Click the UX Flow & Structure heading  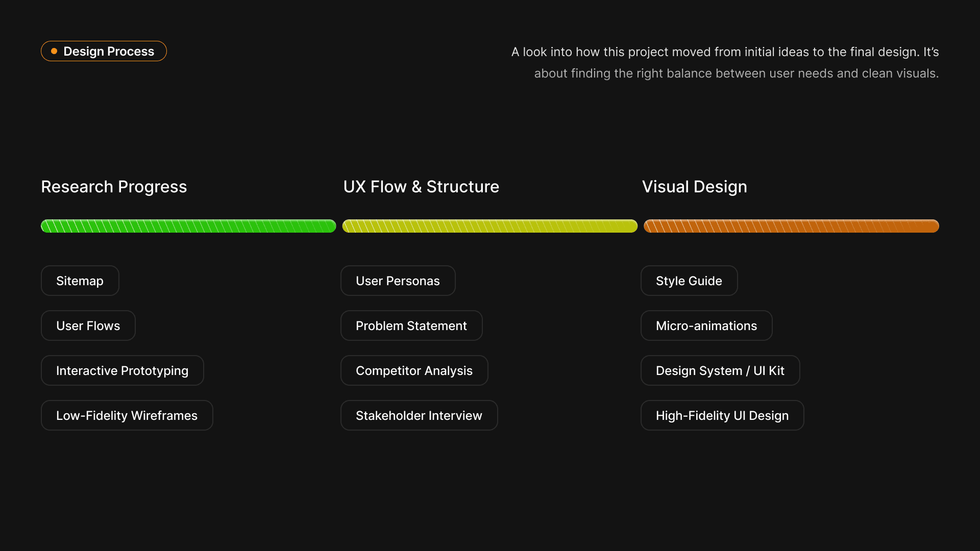click(x=421, y=187)
